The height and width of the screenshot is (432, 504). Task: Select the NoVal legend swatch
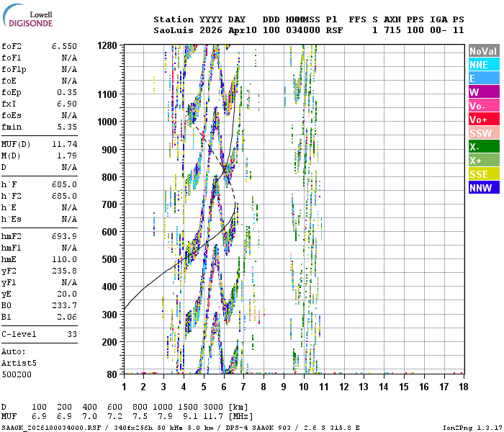pos(484,51)
